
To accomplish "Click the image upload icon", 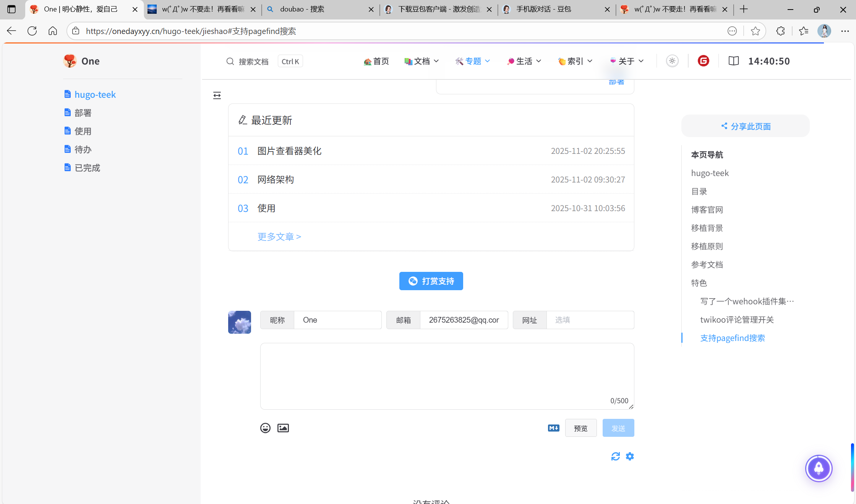I will pos(283,428).
